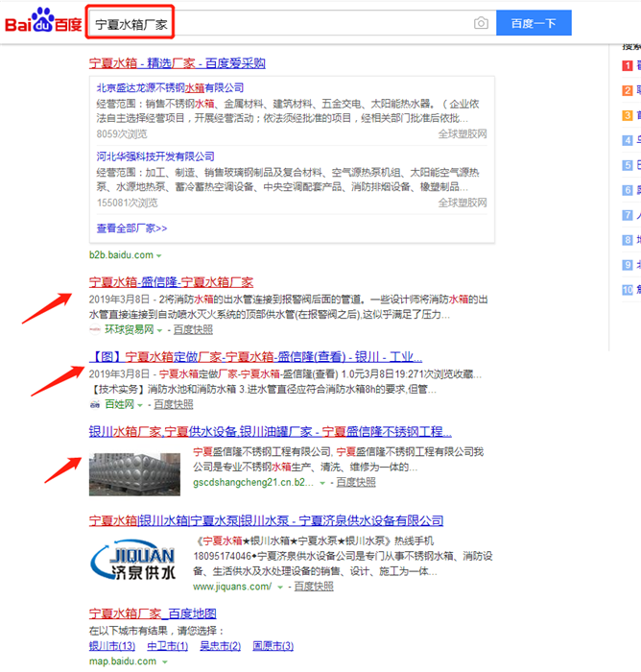
Task: Click the www.jiquans.com/ URL text
Action: tap(232, 587)
